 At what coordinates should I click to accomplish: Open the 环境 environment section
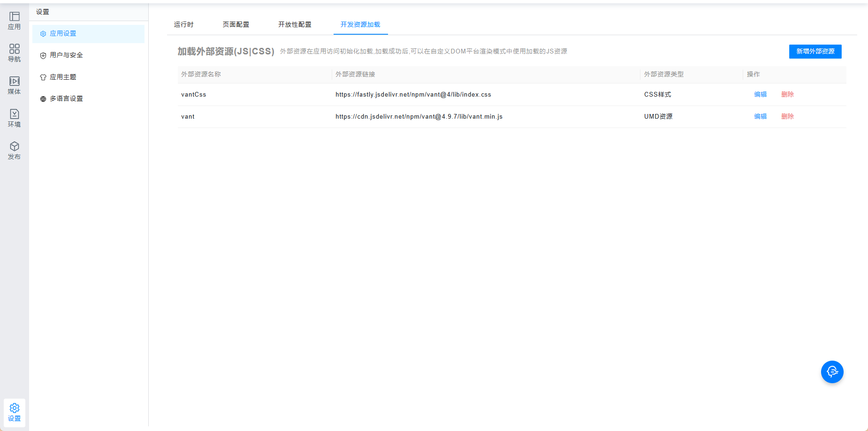tap(14, 118)
